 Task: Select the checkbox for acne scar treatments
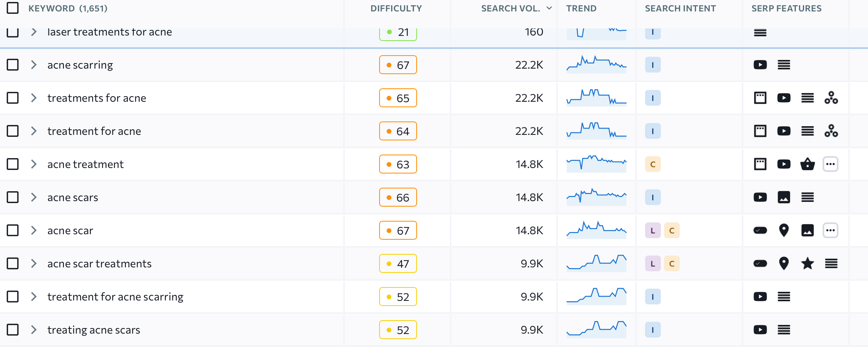click(x=13, y=263)
